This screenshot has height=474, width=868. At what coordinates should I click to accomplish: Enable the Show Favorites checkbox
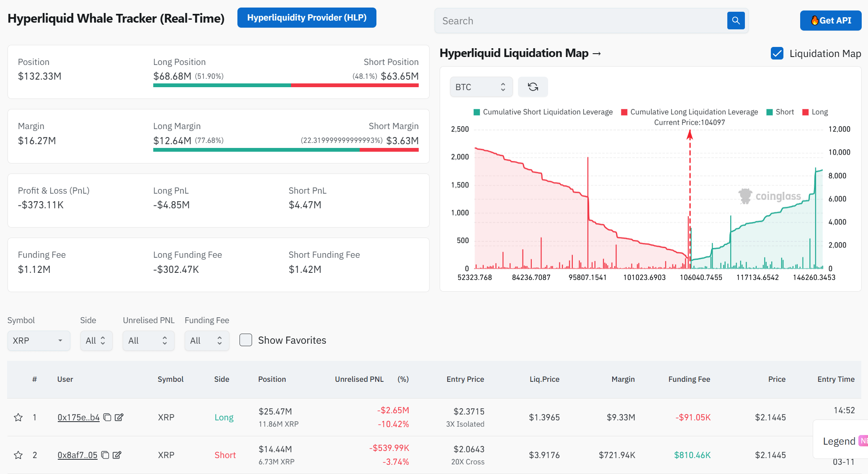[x=246, y=340]
